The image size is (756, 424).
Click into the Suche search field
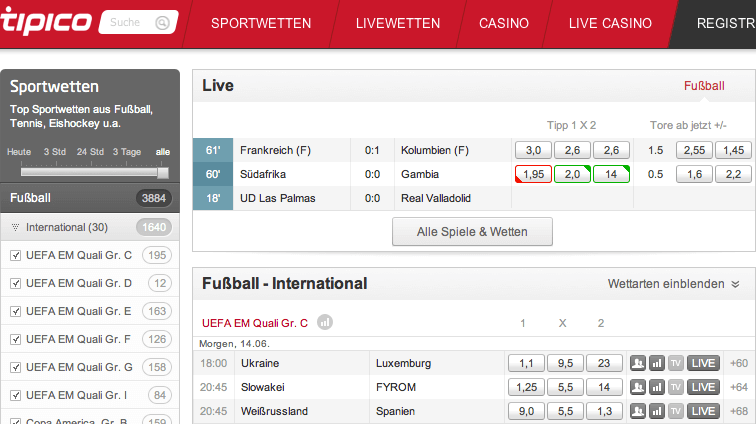point(130,22)
